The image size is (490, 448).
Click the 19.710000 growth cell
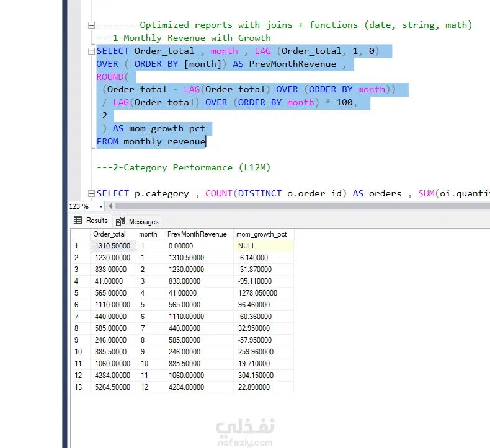[264, 364]
